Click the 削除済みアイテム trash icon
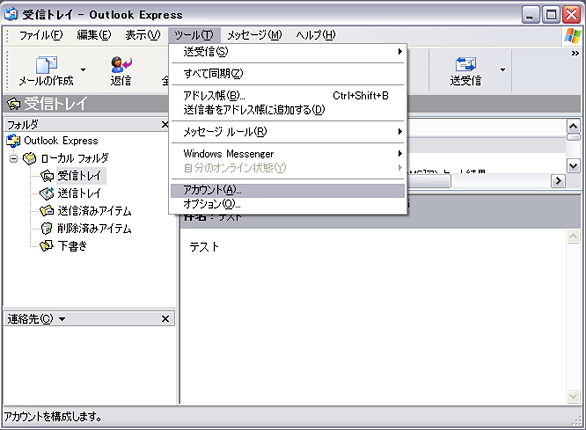Viewport: 586px width, 430px height. tap(46, 228)
